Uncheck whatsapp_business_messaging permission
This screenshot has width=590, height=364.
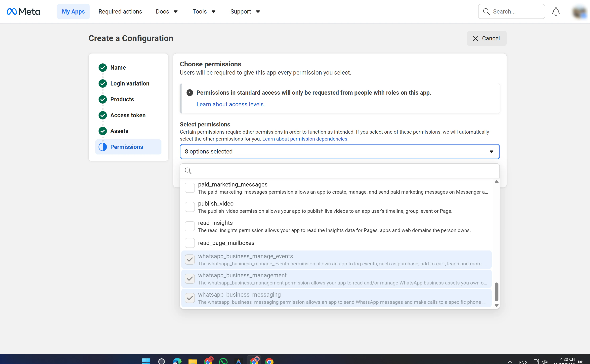tap(190, 298)
